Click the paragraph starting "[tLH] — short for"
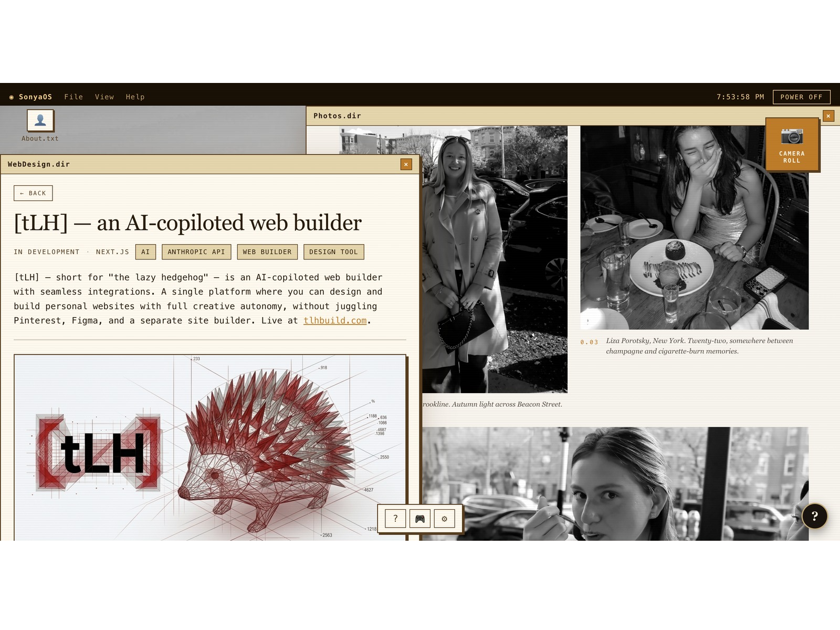The width and height of the screenshot is (840, 630). click(198, 299)
